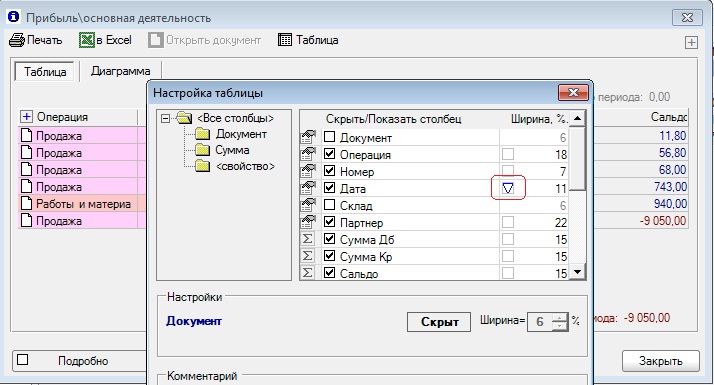Uncheck the Номер column checkbox
Screen dimensions: 714x385
pyautogui.click(x=329, y=171)
